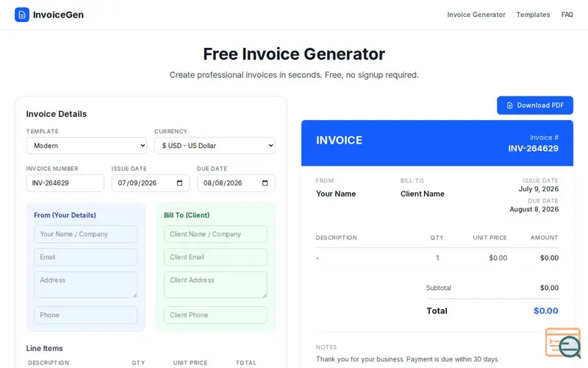Click the Due Date field 08/08/2026

coord(236,183)
